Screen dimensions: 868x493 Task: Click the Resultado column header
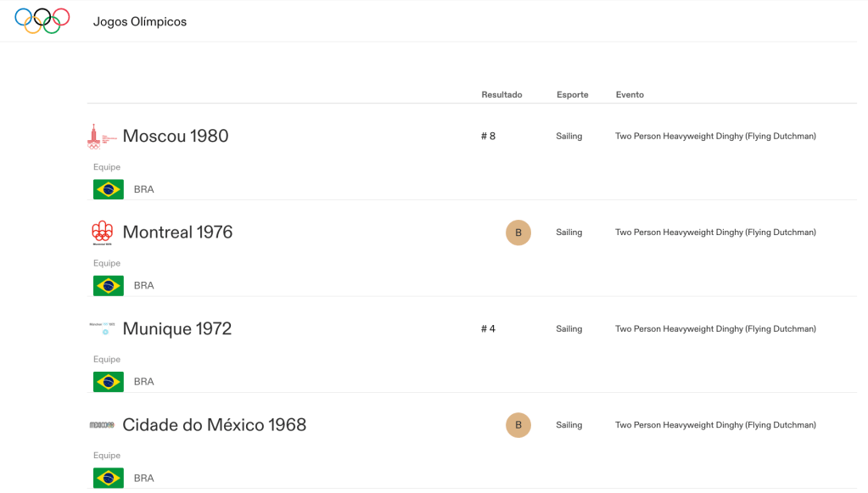point(501,95)
